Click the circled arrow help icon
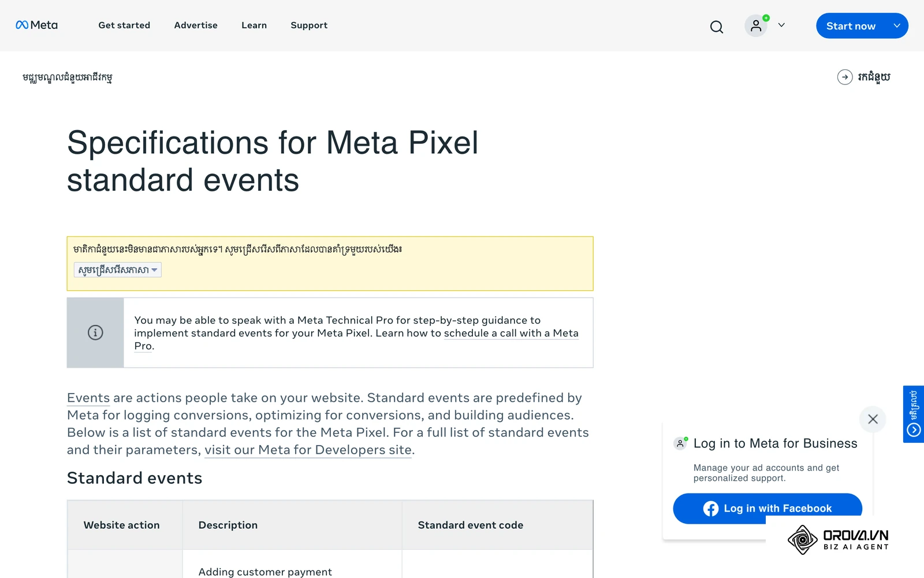Image resolution: width=924 pixels, height=578 pixels. (845, 77)
